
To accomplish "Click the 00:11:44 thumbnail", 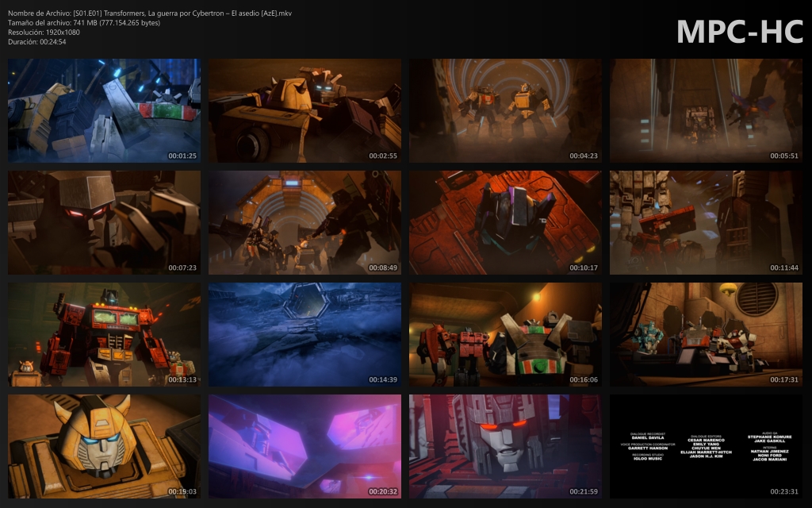I will tap(706, 222).
